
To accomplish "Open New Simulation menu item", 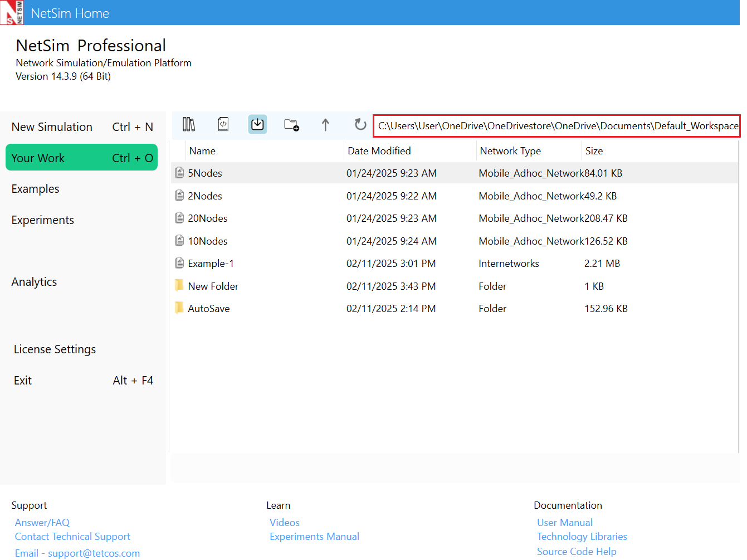I will pos(82,127).
